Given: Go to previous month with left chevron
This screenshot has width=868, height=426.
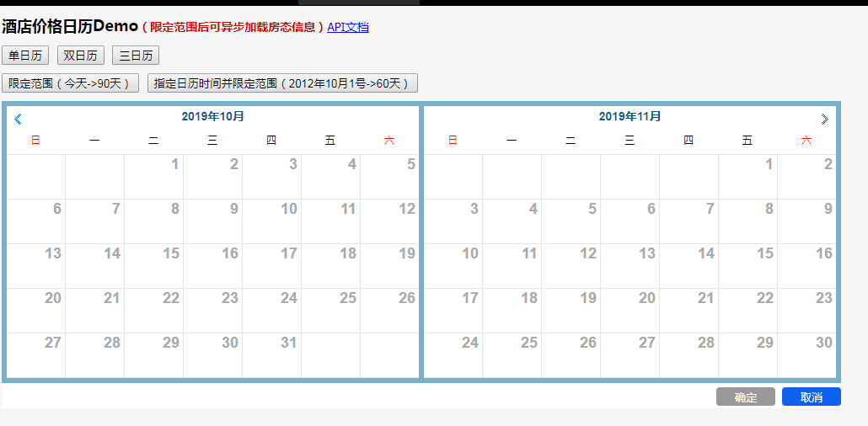Looking at the screenshot, I should coord(18,119).
